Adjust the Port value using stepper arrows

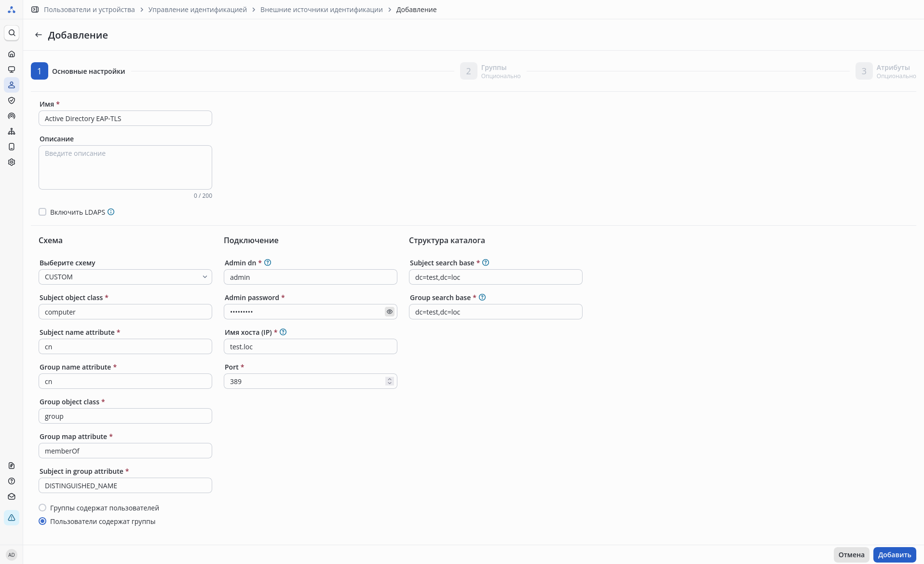pos(390,382)
